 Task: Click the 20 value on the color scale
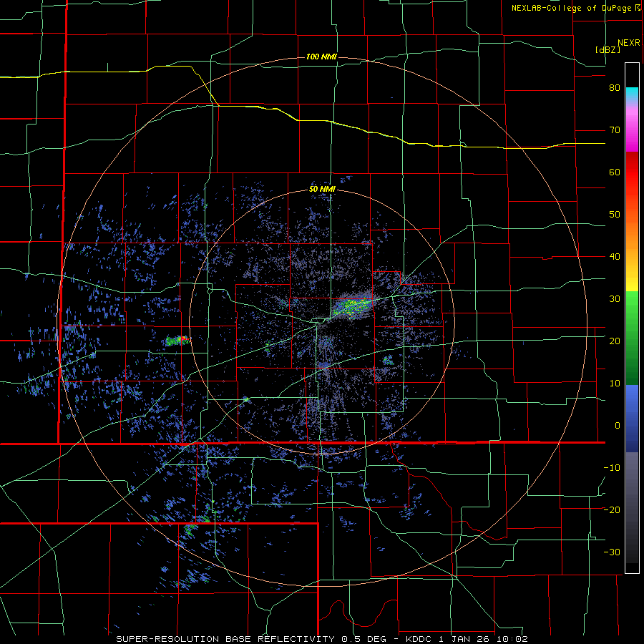(x=615, y=341)
